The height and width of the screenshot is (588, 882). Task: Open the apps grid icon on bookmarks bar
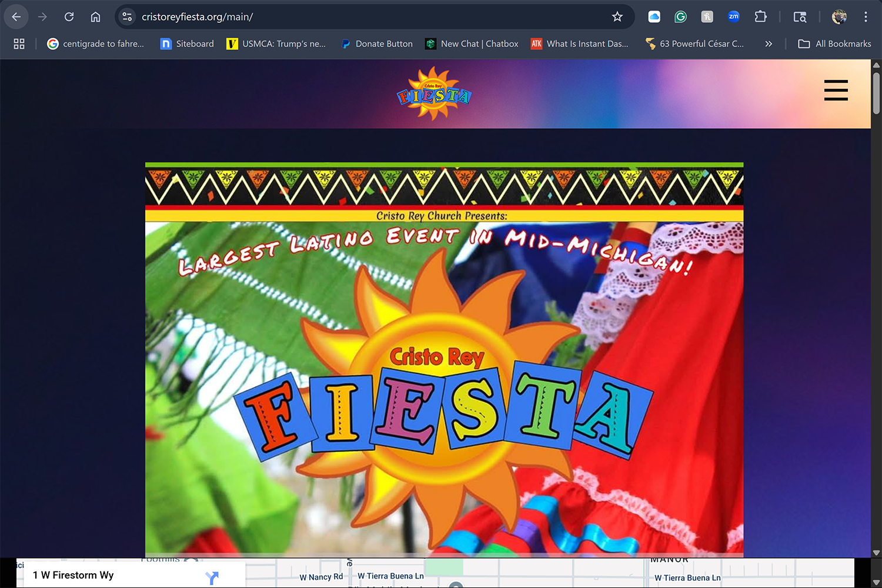(x=19, y=44)
